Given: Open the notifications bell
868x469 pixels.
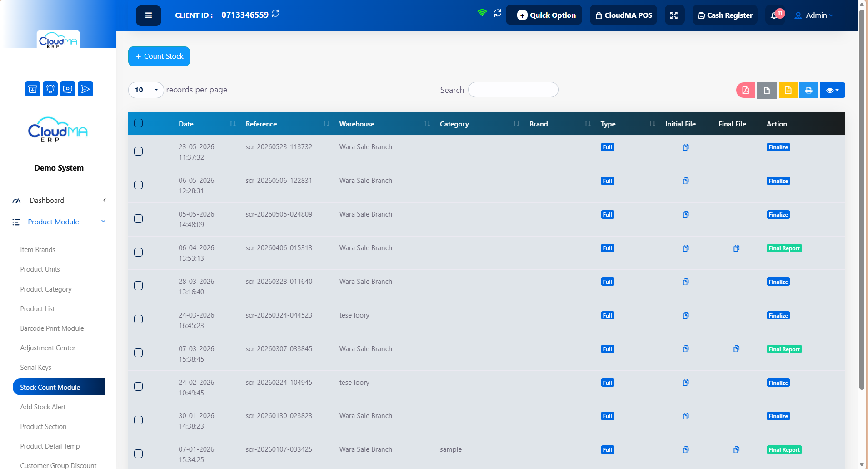Looking at the screenshot, I should click(774, 15).
